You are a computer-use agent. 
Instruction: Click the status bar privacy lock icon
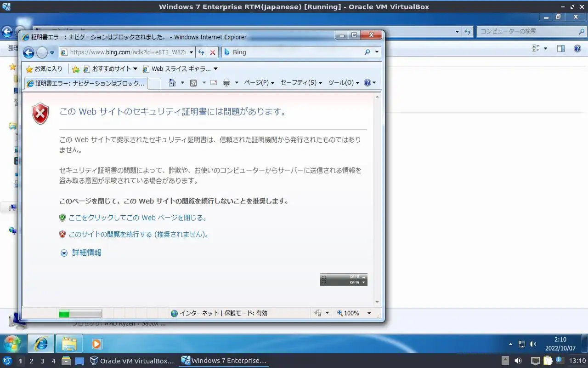[318, 313]
